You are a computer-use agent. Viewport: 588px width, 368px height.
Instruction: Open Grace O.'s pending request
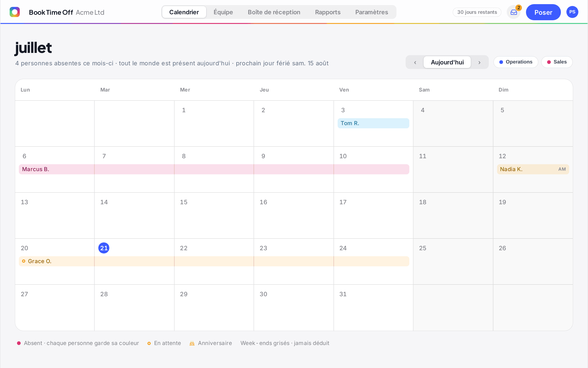point(214,261)
